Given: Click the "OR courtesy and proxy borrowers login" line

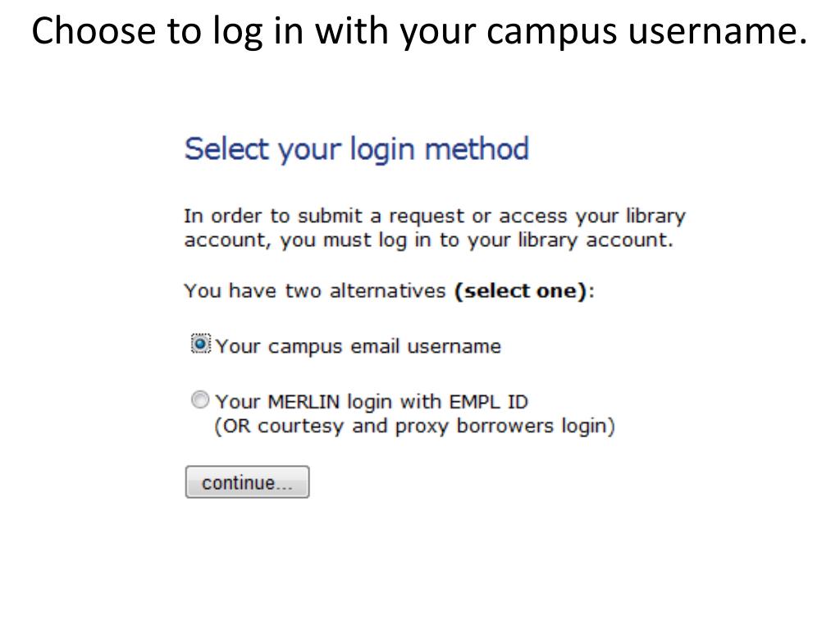Looking at the screenshot, I should pyautogui.click(x=414, y=427).
